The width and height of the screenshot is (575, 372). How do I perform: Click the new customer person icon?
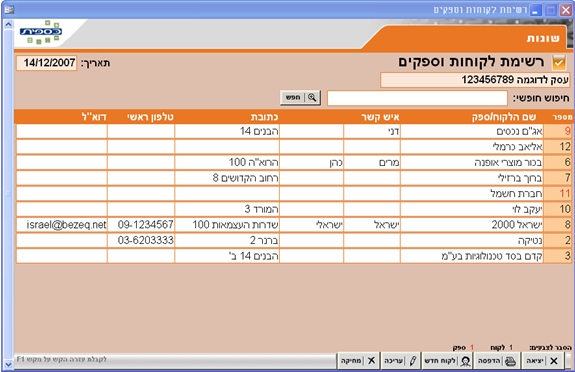pyautogui.click(x=465, y=361)
